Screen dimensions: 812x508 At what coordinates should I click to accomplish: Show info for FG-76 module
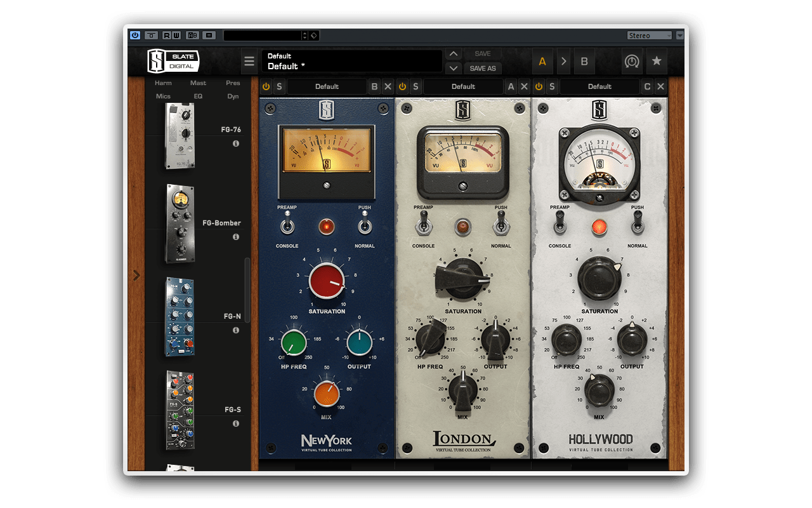tap(236, 144)
